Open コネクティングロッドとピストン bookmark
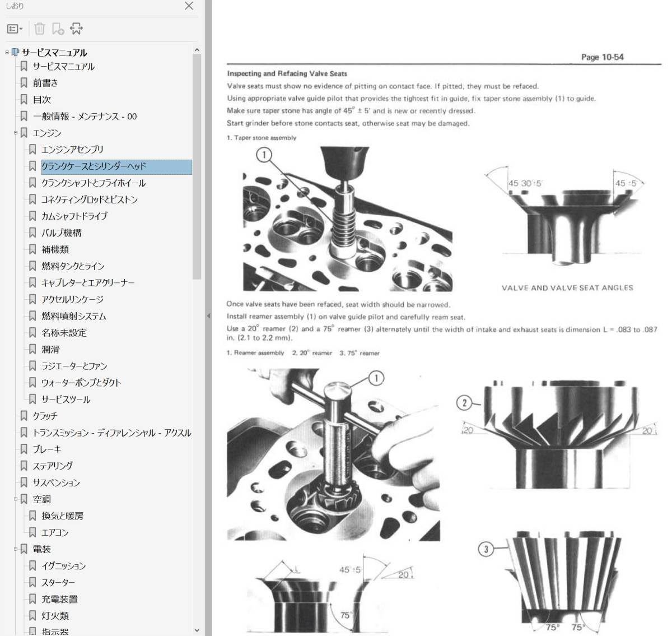The width and height of the screenshot is (672, 636). click(90, 199)
